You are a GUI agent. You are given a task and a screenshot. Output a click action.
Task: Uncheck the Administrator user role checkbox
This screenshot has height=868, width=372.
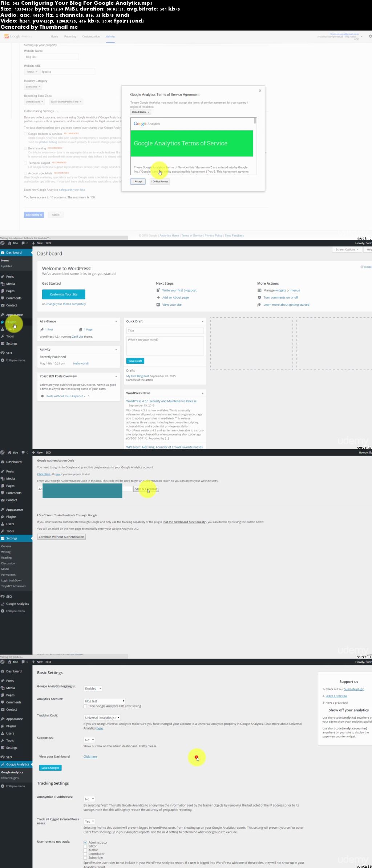coord(85,843)
